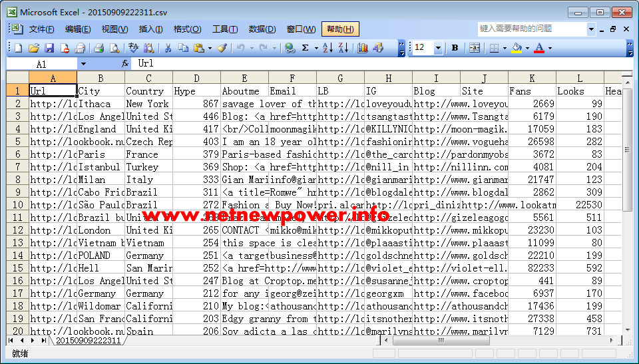The width and height of the screenshot is (639, 364).
Task: Click the help question input box
Action: [x=532, y=29]
